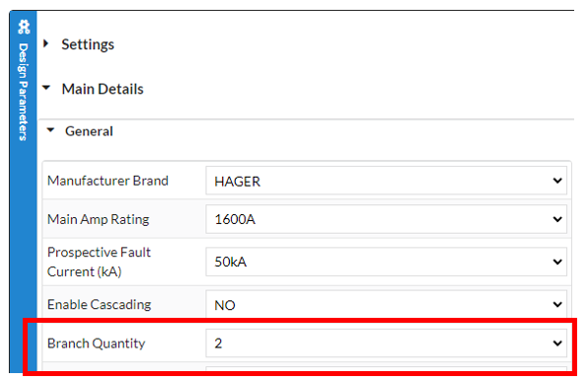Click the General subsection heading text
This screenshot has width=588, height=381.
(89, 131)
